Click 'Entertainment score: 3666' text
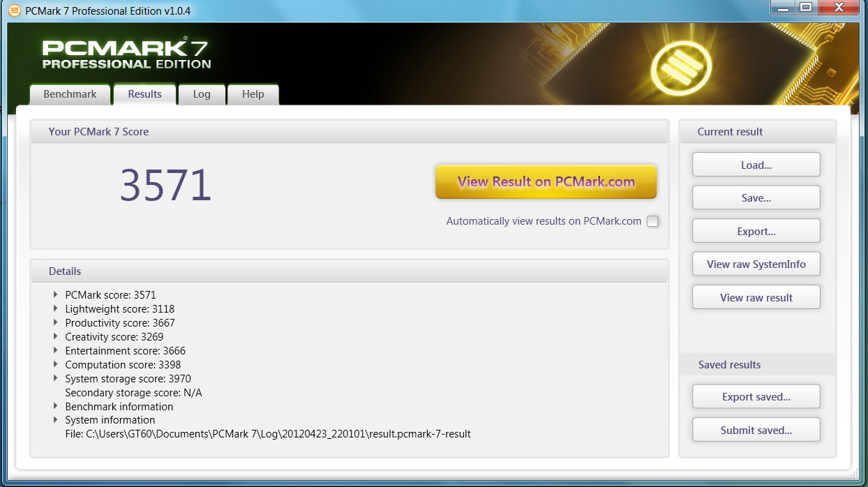The height and width of the screenshot is (487, 868). 126,351
